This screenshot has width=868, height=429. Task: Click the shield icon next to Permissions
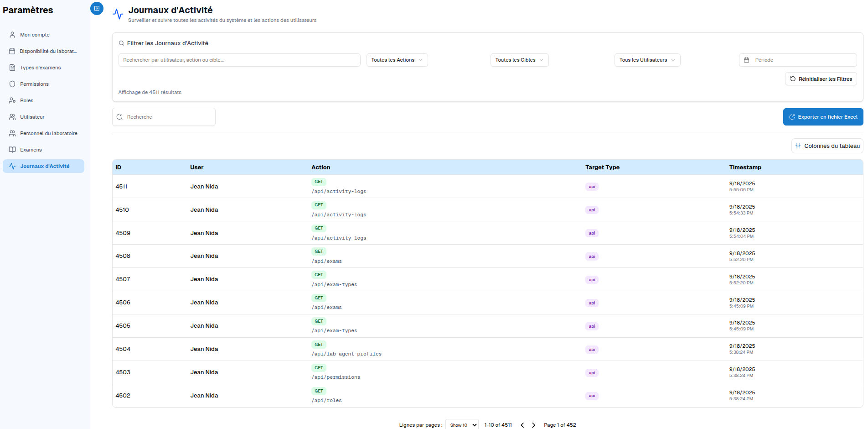pos(12,84)
